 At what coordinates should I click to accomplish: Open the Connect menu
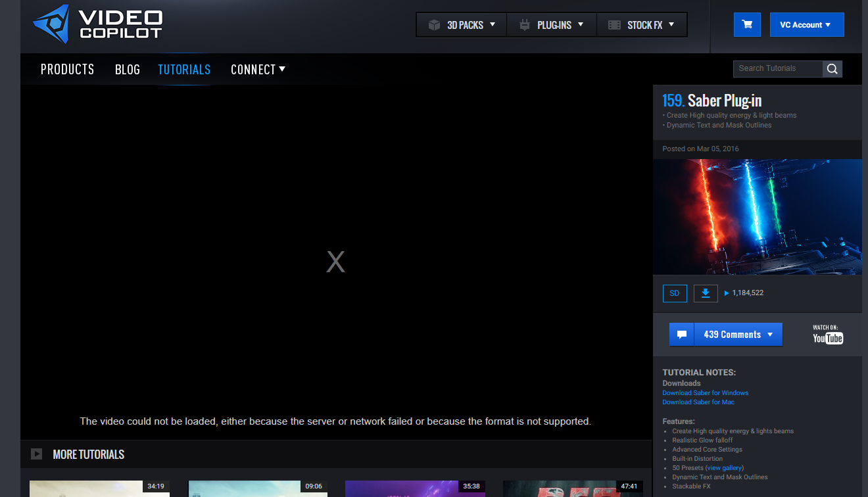point(258,69)
